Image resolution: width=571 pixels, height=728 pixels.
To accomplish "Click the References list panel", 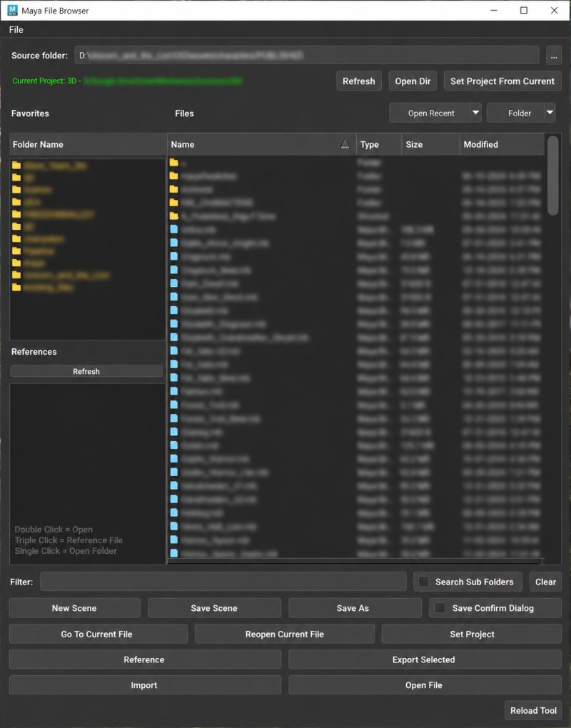I will point(88,474).
